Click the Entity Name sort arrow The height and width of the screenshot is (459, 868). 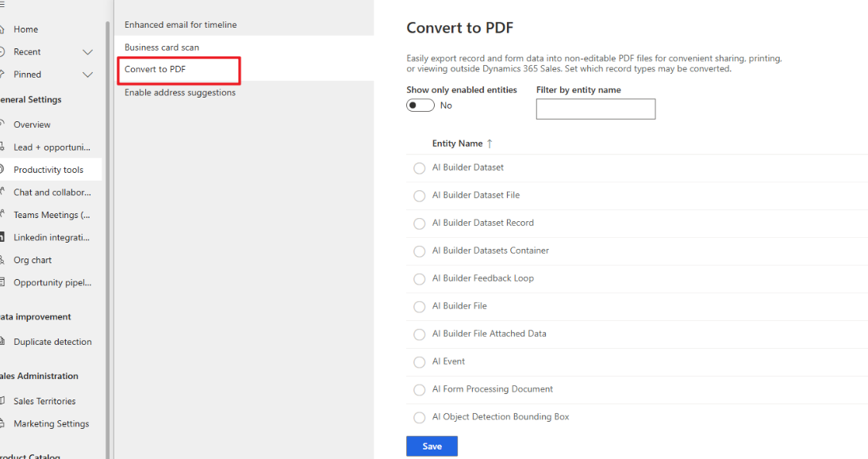490,143
